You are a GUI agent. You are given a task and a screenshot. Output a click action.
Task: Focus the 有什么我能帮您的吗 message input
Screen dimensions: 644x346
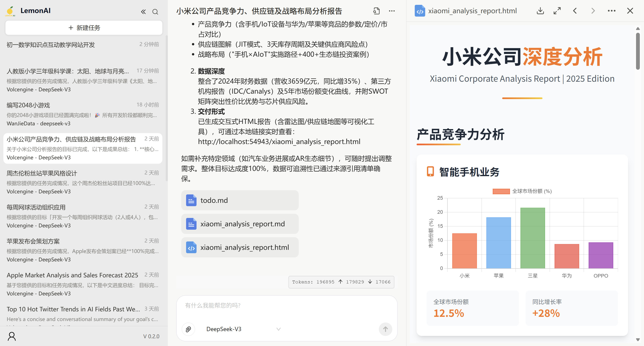click(x=287, y=305)
